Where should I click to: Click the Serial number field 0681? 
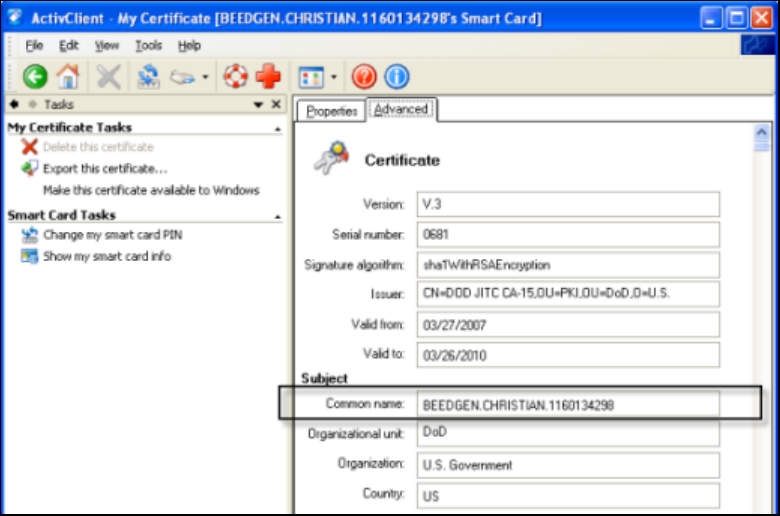[x=568, y=234]
